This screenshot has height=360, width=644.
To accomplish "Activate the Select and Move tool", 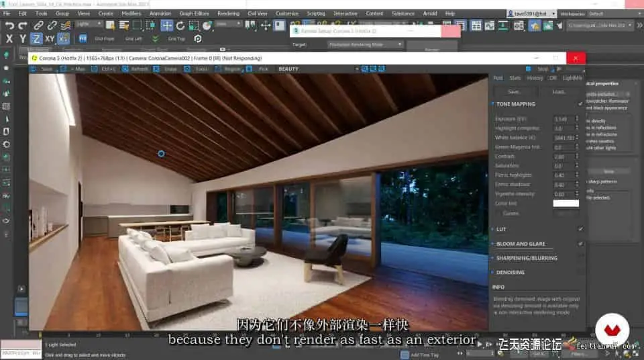I will click(167, 26).
